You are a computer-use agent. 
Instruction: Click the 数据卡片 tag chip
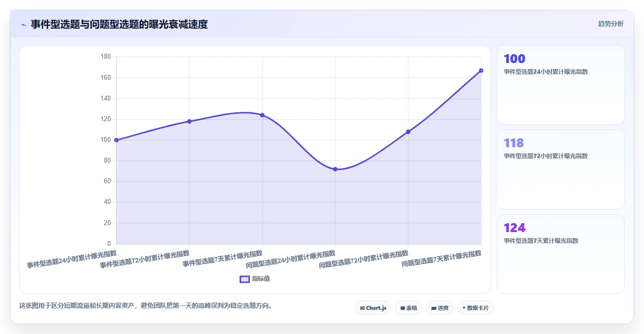[475, 308]
